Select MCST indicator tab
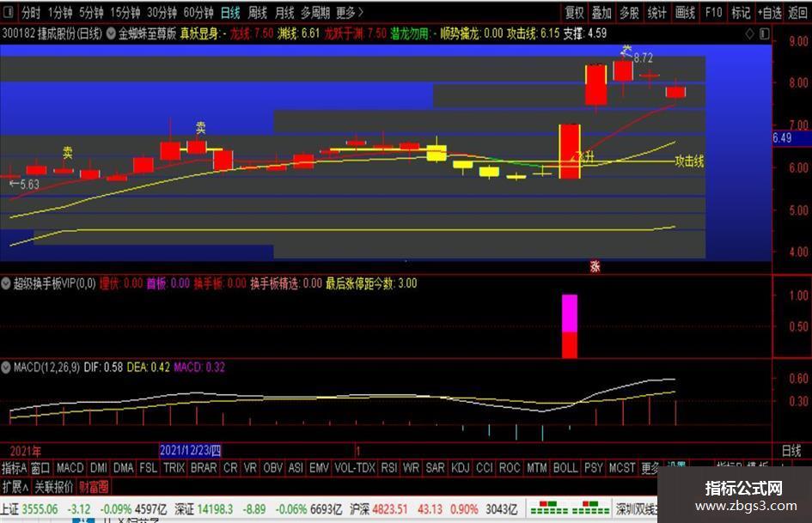Screen dimensions: 812x523 point(622,468)
